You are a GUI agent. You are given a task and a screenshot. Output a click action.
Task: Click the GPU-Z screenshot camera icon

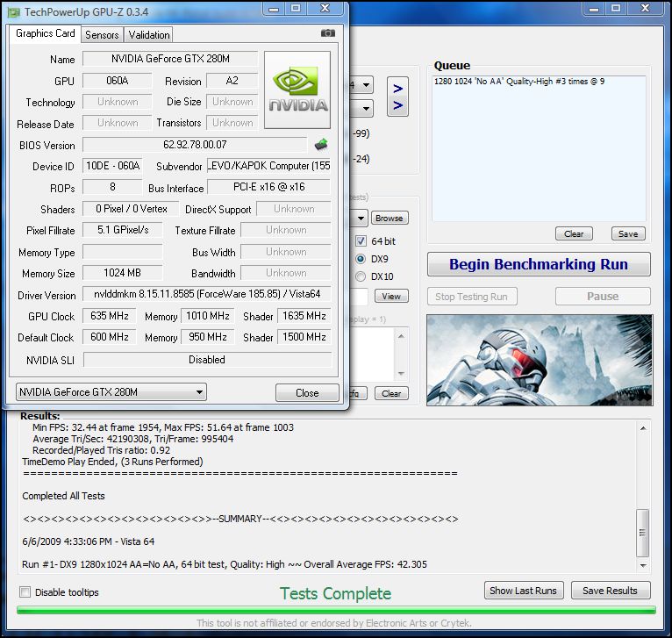point(328,33)
